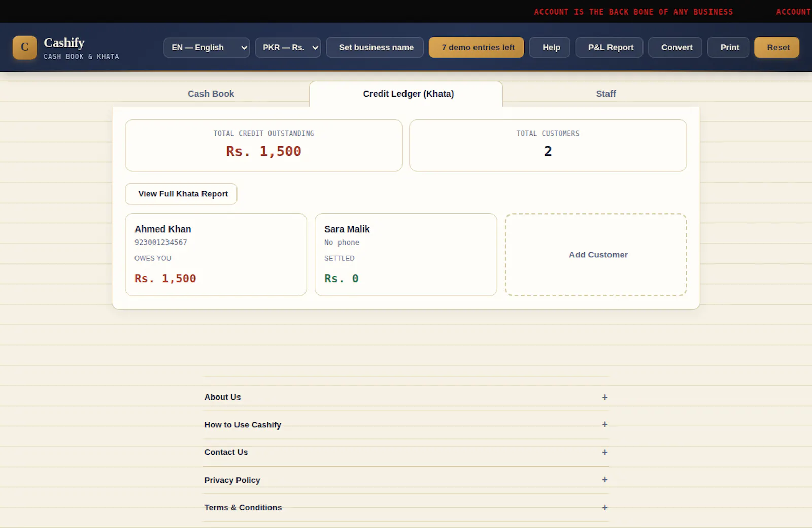Click the Convert button
The width and height of the screenshot is (812, 528).
[x=675, y=47]
